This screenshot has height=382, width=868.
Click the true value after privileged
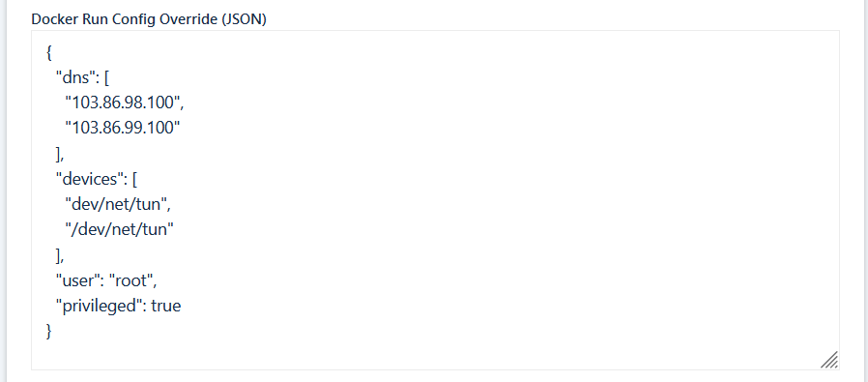click(x=166, y=307)
